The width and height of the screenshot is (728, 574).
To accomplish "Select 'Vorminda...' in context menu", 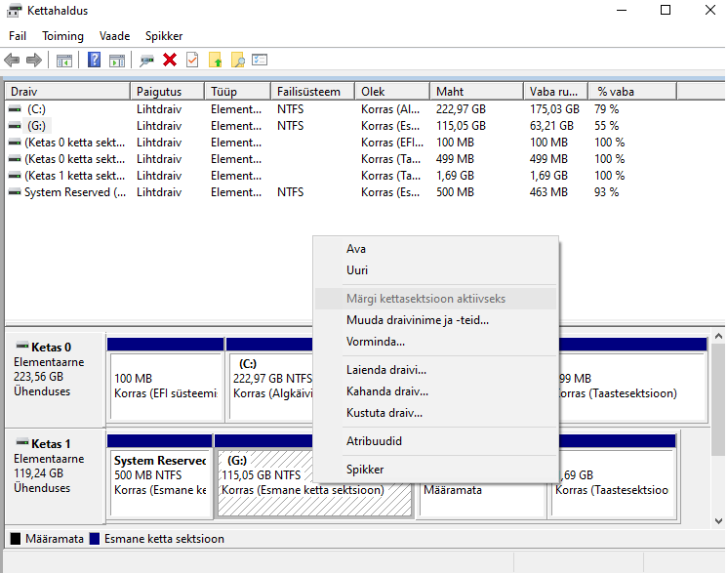I will 376,342.
